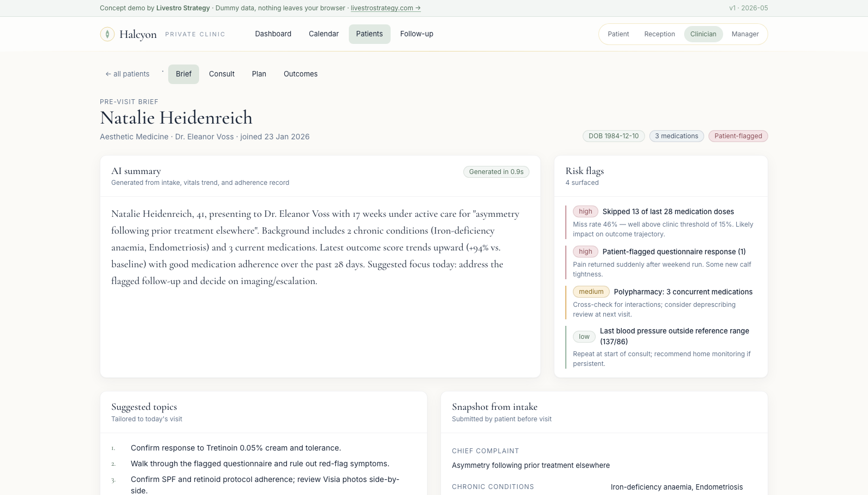Click the Snapshot from intake heading
The height and width of the screenshot is (495, 868).
[495, 407]
